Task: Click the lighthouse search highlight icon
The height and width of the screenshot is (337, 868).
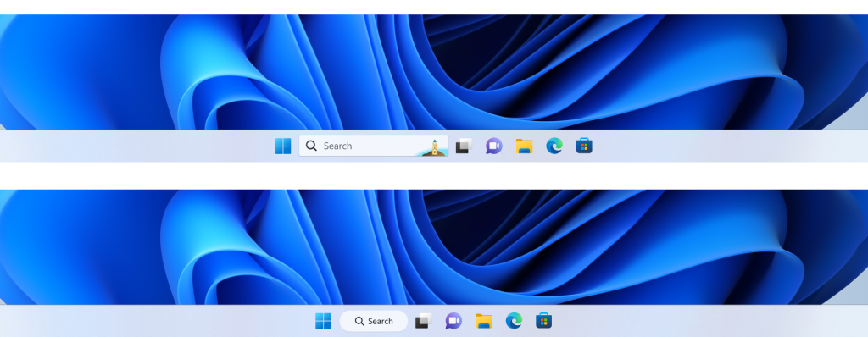Action: point(435,147)
